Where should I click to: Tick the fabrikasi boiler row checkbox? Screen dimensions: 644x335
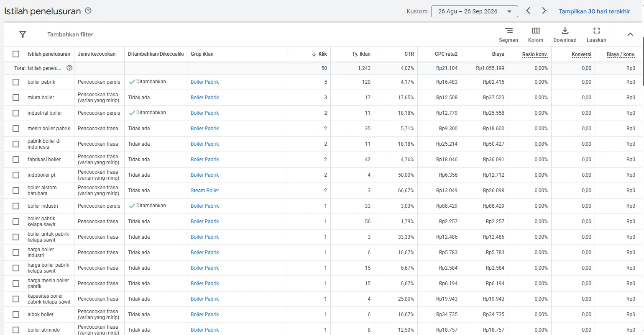(16, 160)
